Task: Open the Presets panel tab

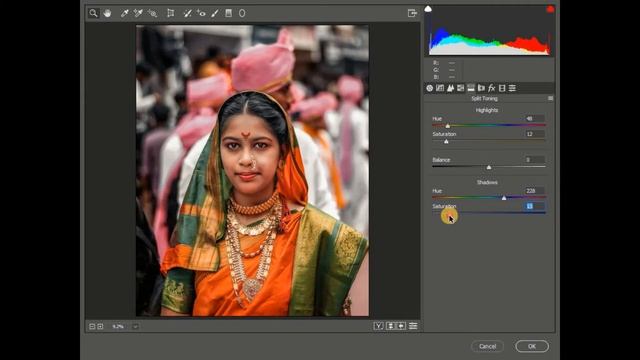Action: pyautogui.click(x=512, y=88)
